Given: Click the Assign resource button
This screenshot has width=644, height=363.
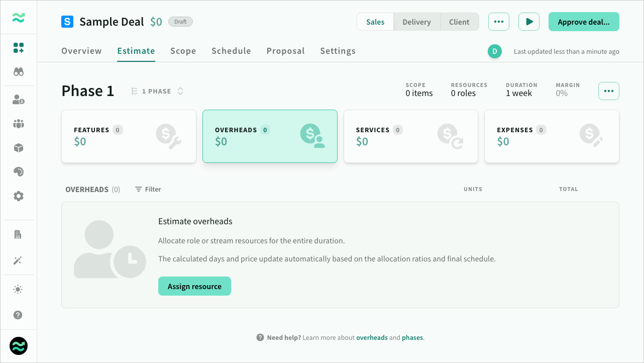Looking at the screenshot, I should 194,287.
